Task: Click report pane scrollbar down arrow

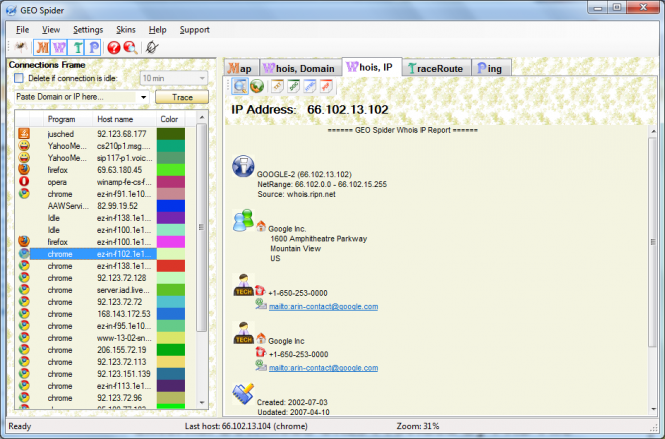Action: [653, 409]
